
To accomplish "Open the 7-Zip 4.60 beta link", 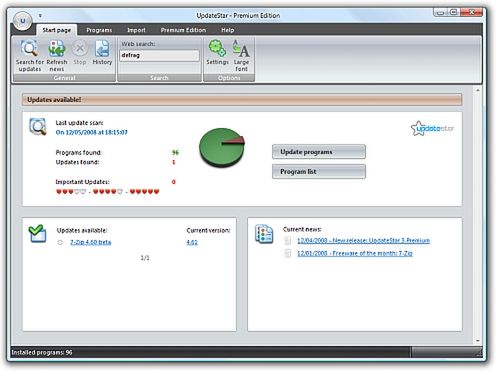I will [91, 242].
